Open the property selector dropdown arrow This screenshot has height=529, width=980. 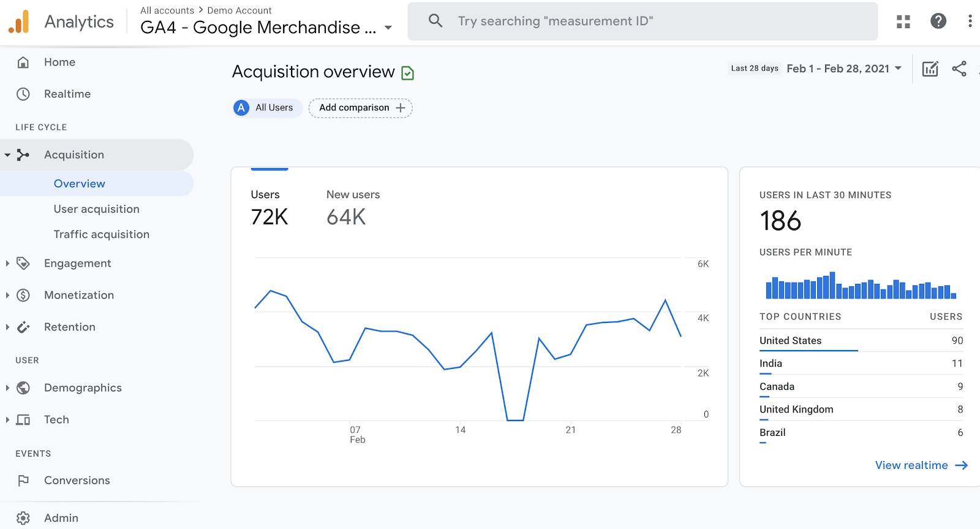click(x=388, y=28)
